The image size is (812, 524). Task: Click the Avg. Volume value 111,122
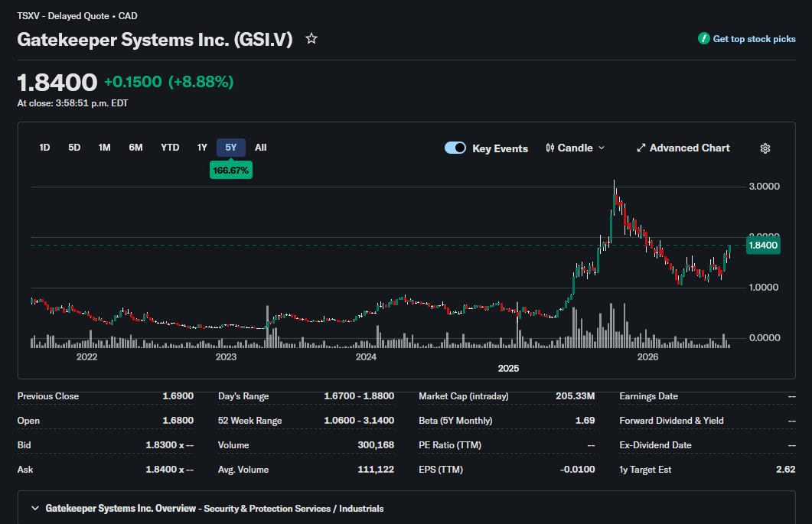click(376, 470)
